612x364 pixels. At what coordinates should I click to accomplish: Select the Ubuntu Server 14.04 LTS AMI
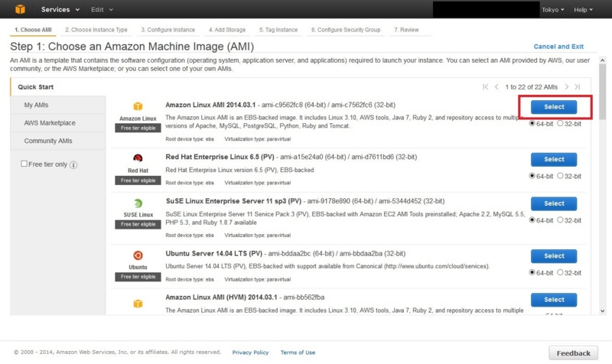pyautogui.click(x=553, y=256)
